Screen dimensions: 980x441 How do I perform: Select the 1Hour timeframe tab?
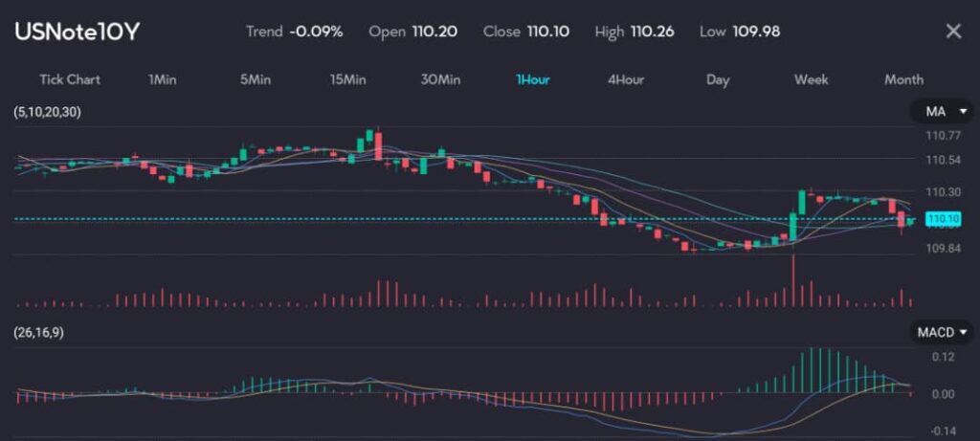pos(532,79)
